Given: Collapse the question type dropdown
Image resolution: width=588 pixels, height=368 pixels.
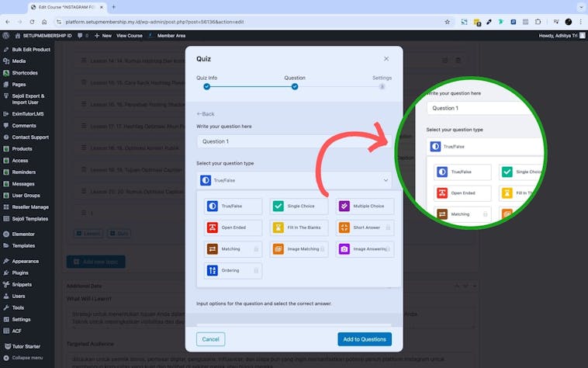Looking at the screenshot, I should coord(386,180).
